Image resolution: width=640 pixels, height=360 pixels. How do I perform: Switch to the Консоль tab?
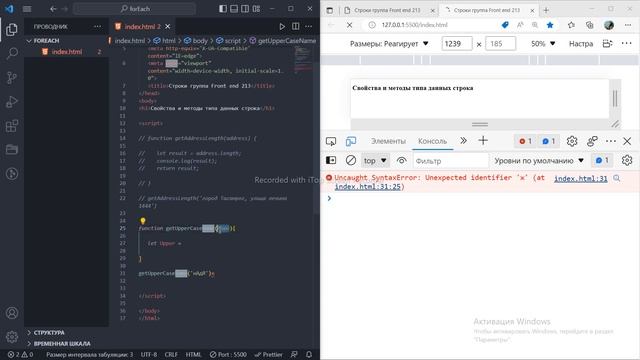432,141
